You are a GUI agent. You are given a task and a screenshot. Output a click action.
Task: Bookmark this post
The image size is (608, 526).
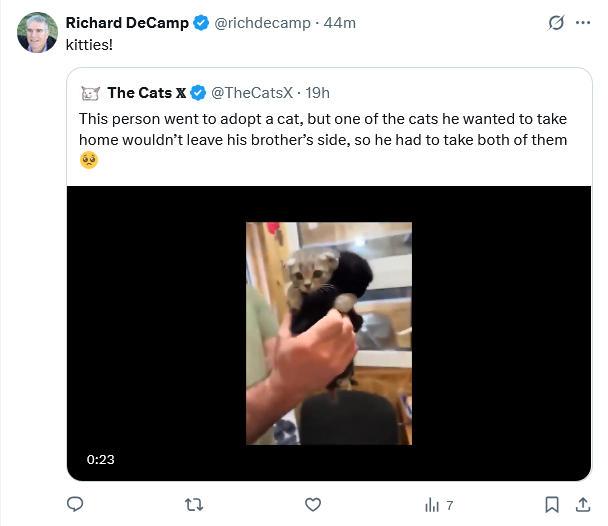551,504
